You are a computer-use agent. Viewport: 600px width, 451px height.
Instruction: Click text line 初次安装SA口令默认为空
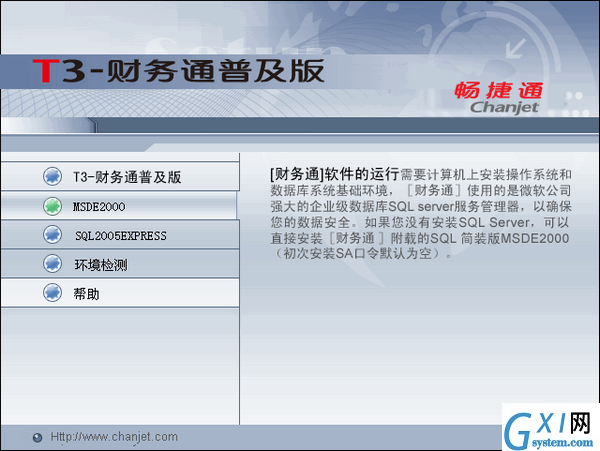pos(362,254)
